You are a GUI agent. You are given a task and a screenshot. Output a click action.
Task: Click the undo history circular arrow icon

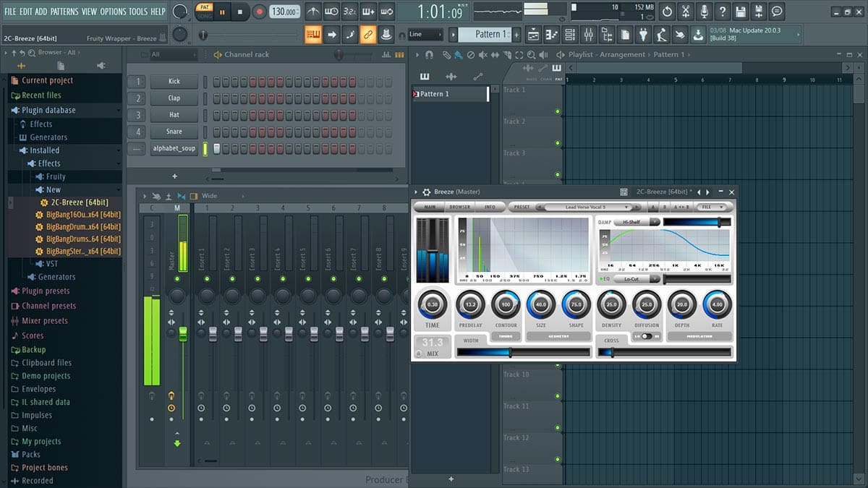coord(667,12)
